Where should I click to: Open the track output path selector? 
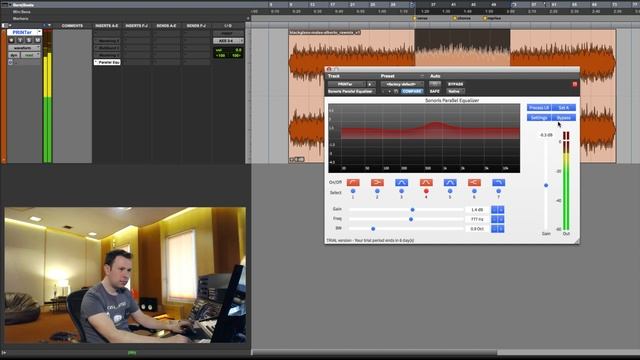[x=228, y=41]
